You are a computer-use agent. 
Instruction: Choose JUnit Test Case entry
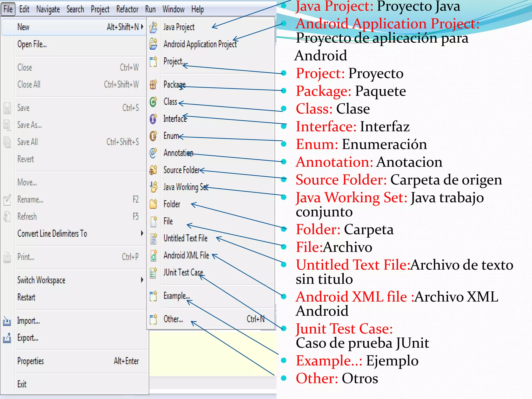tap(211, 272)
